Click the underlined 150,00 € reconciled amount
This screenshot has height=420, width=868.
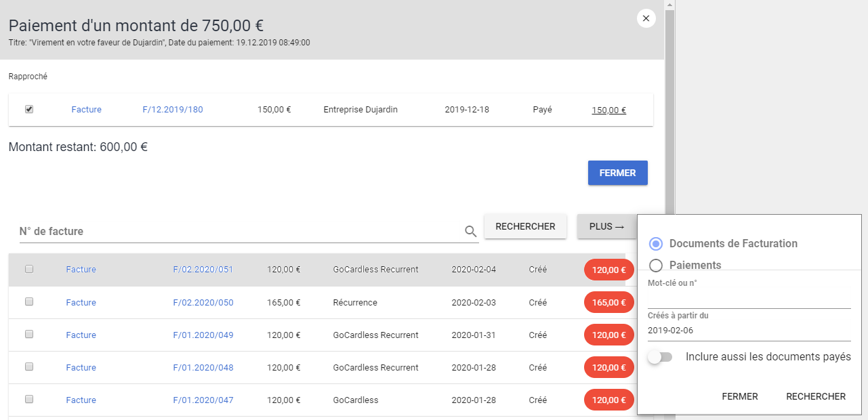[608, 110]
